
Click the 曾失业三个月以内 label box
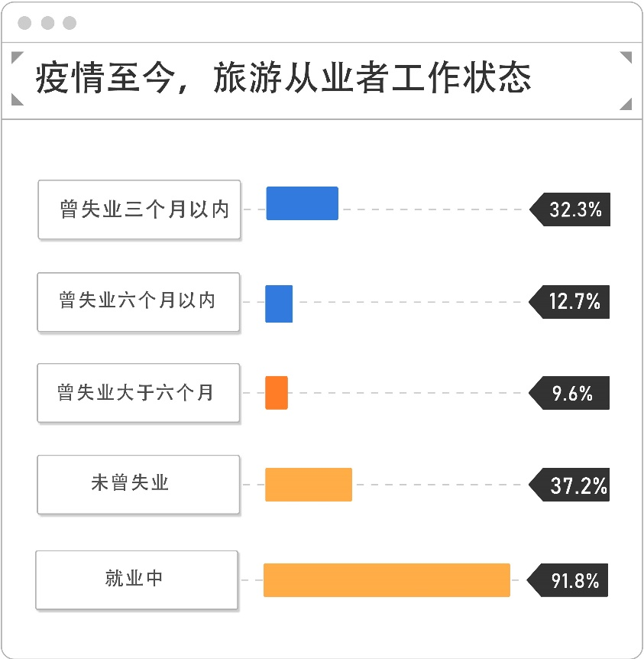click(140, 209)
